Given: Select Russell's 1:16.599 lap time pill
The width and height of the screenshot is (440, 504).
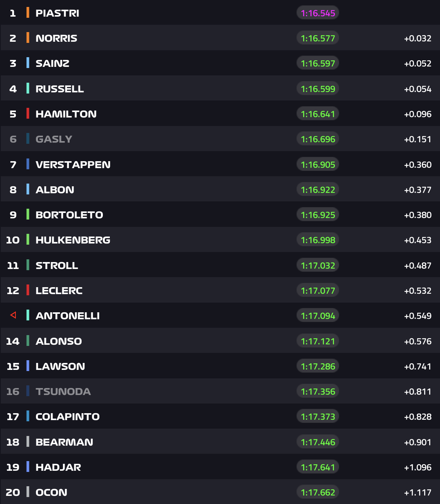Looking at the screenshot, I should pyautogui.click(x=318, y=89).
